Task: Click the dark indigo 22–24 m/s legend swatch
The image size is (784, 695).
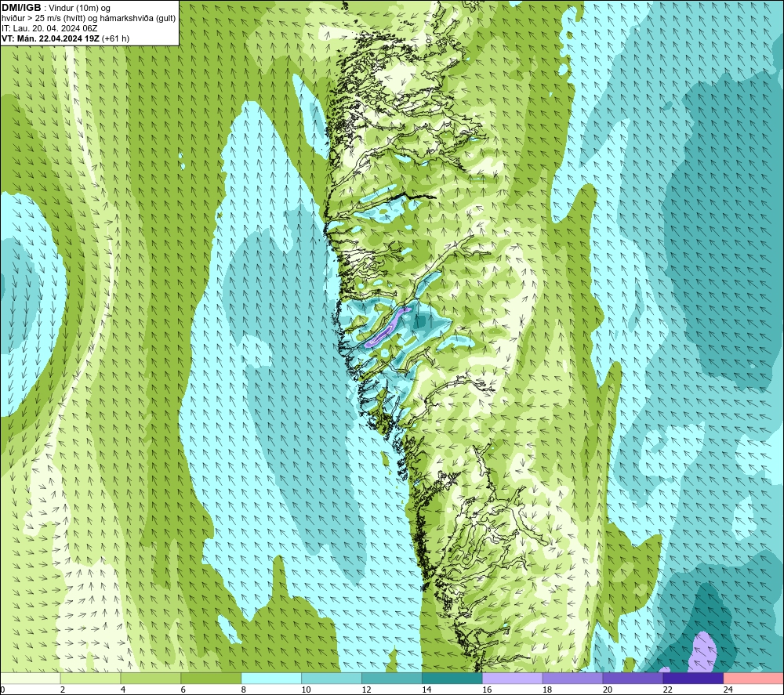Action: click(694, 678)
